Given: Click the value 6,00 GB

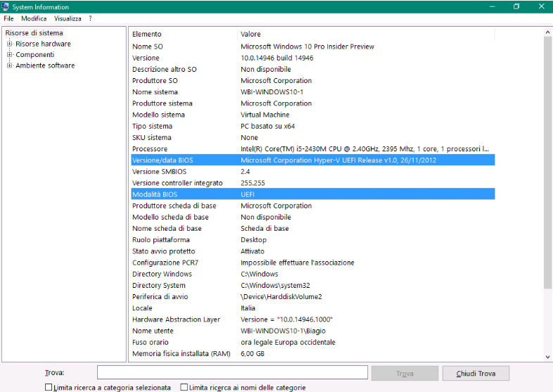Looking at the screenshot, I should tap(253, 353).
